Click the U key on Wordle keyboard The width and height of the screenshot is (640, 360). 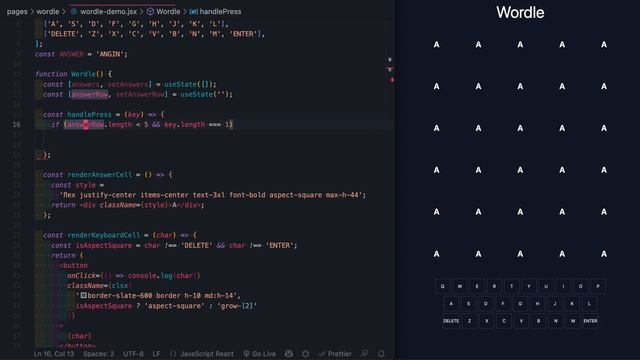[x=546, y=286]
